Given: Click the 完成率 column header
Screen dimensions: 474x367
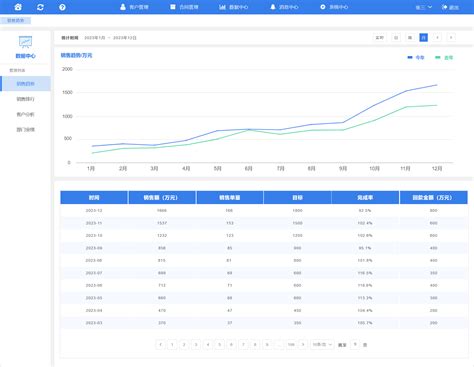Looking at the screenshot, I should point(365,197).
